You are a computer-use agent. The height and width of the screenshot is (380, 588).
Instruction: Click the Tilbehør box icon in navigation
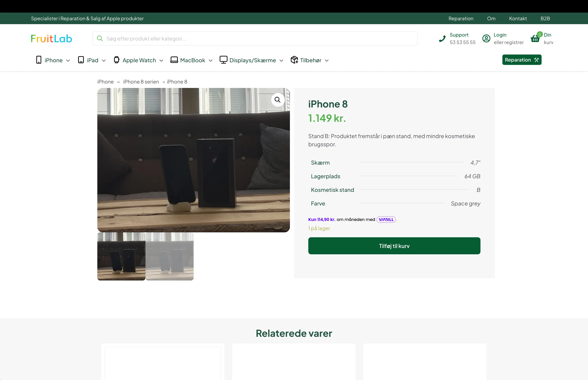click(294, 60)
